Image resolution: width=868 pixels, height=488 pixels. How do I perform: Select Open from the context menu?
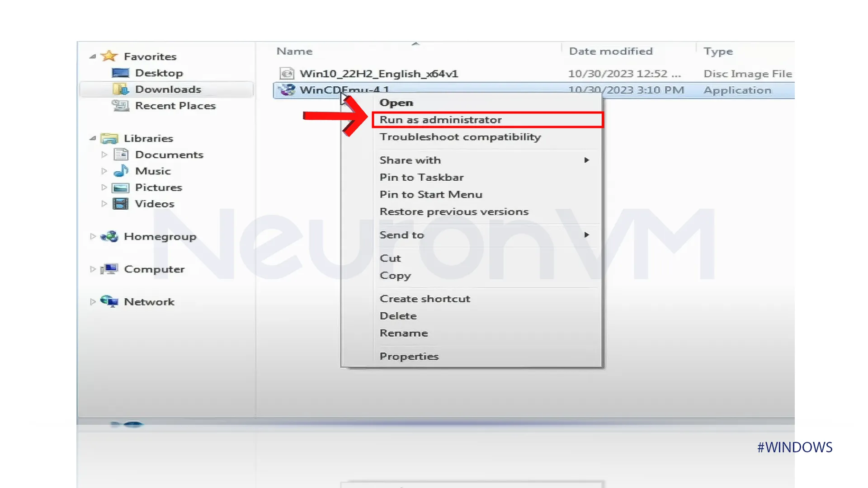(x=396, y=103)
